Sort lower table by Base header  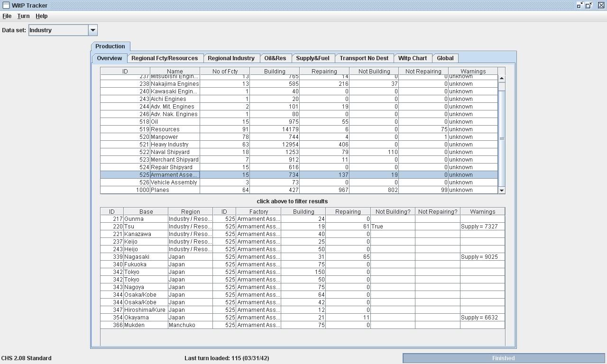coord(146,212)
